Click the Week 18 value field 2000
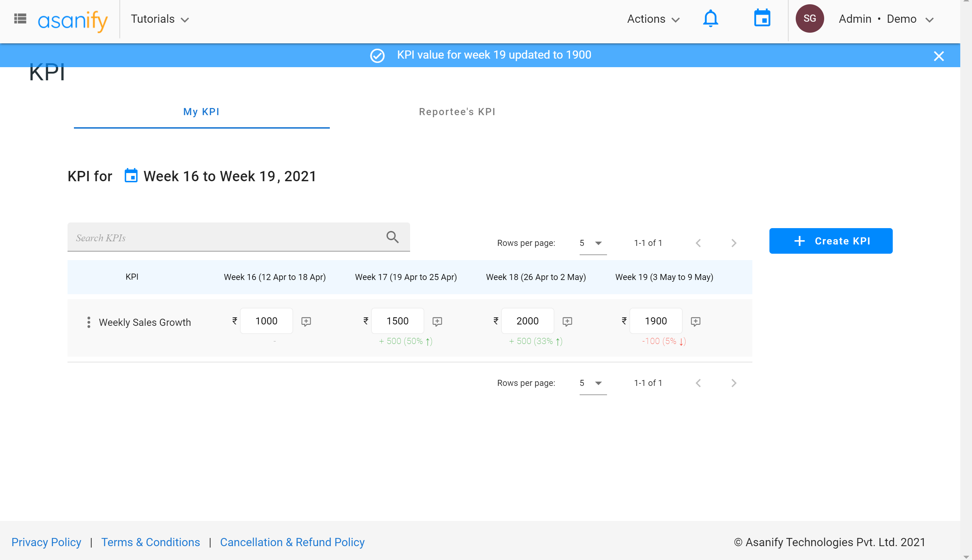Image resolution: width=972 pixels, height=560 pixels. pos(527,321)
